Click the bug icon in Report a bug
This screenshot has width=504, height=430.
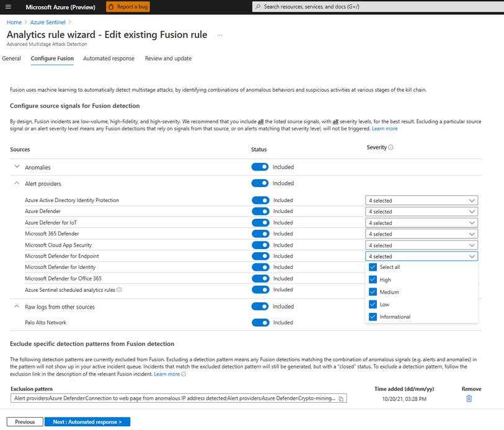pos(111,7)
